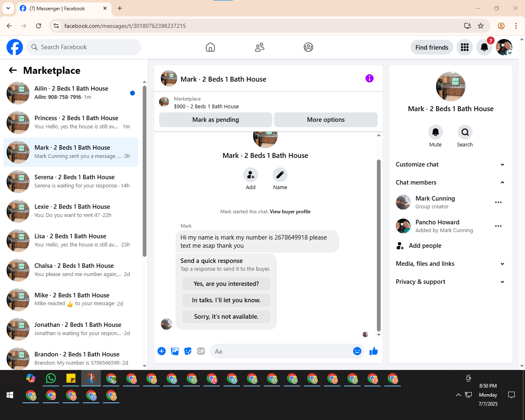Open Jonathan 2 Beds 1 Bath House chat

tap(71, 329)
